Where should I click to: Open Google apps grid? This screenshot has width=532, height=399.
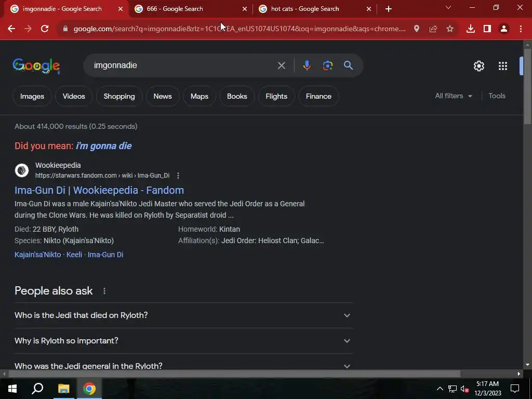[x=503, y=66]
